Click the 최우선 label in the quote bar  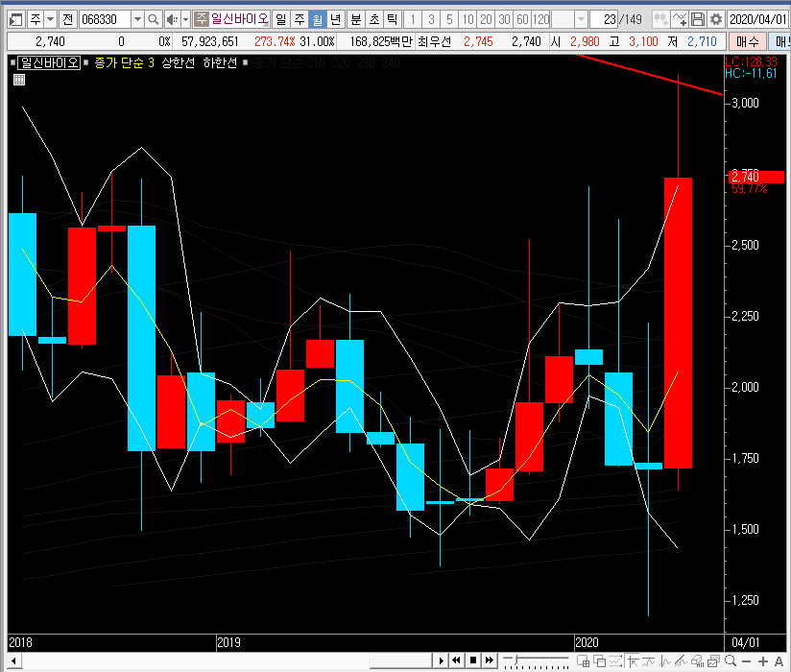434,41
